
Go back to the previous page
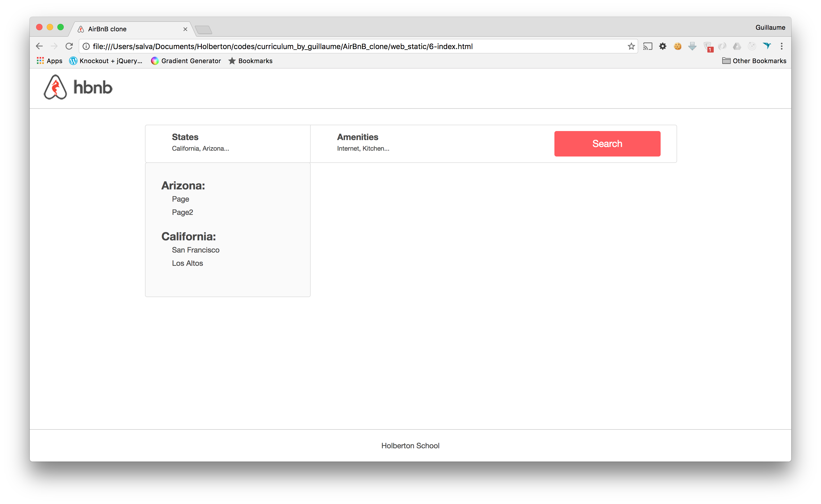point(39,46)
